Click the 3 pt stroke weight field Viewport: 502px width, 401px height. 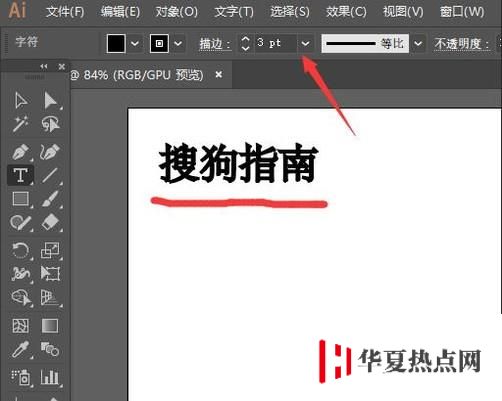pyautogui.click(x=276, y=43)
